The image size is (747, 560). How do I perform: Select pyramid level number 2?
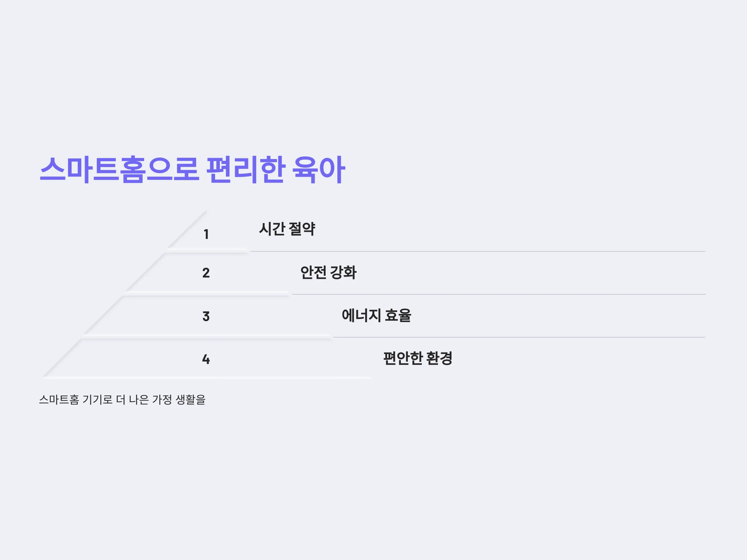206,273
